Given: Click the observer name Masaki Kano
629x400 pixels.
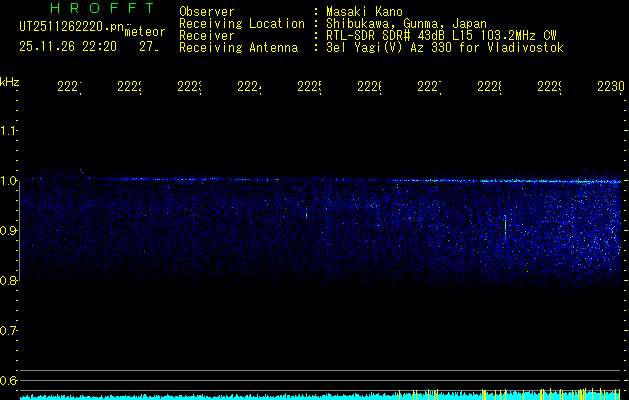Looking at the screenshot, I should [365, 12].
